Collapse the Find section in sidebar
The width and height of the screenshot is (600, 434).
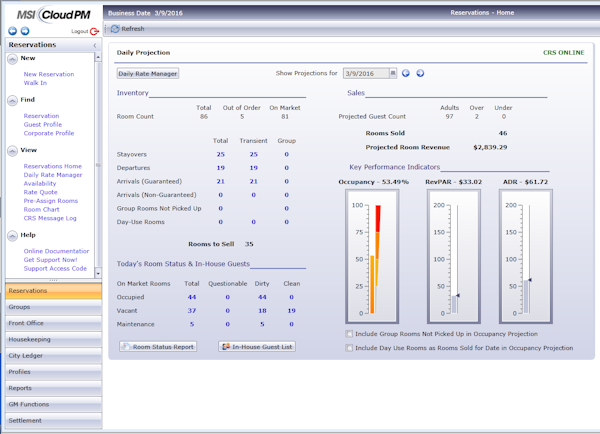coord(11,100)
